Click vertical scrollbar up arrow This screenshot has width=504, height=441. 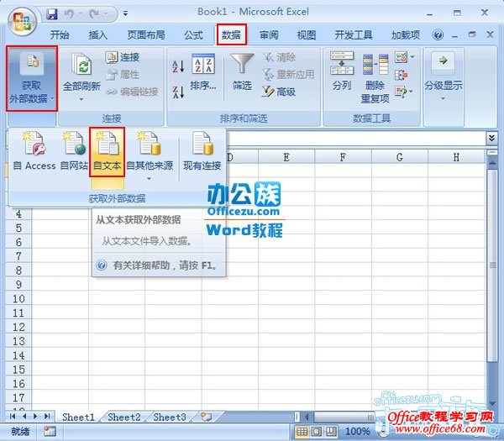[x=492, y=163]
